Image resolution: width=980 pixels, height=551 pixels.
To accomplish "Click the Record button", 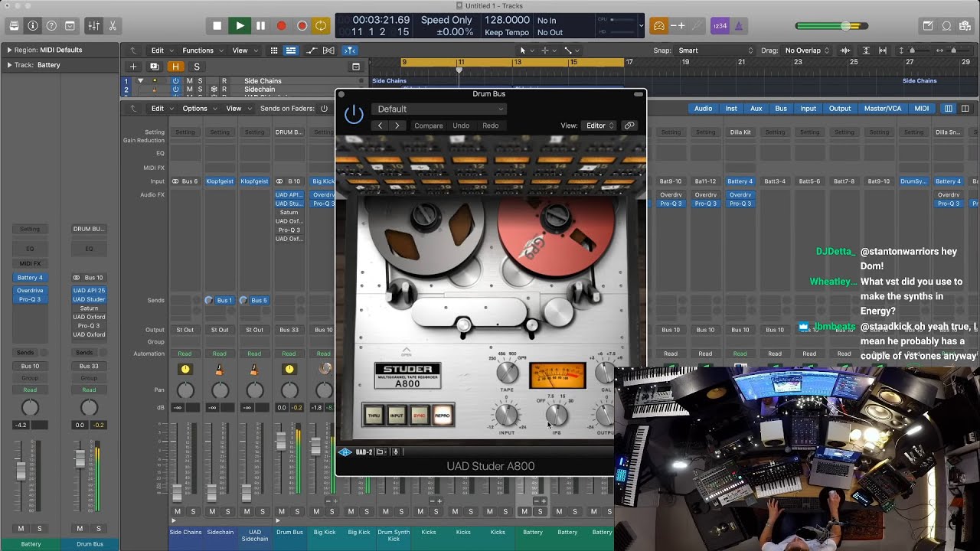I will [281, 25].
